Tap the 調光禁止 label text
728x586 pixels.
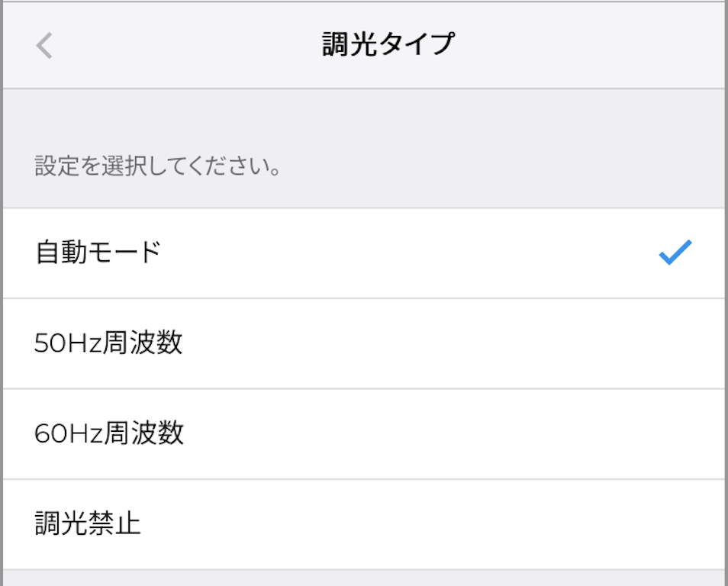[88, 524]
